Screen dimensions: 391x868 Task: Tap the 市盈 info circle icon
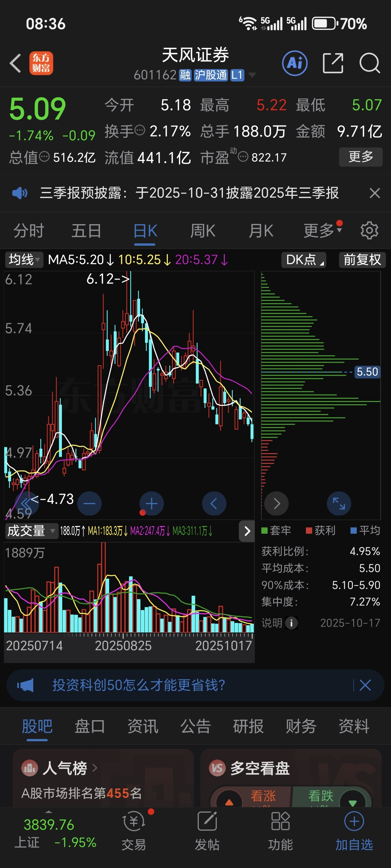click(x=243, y=156)
